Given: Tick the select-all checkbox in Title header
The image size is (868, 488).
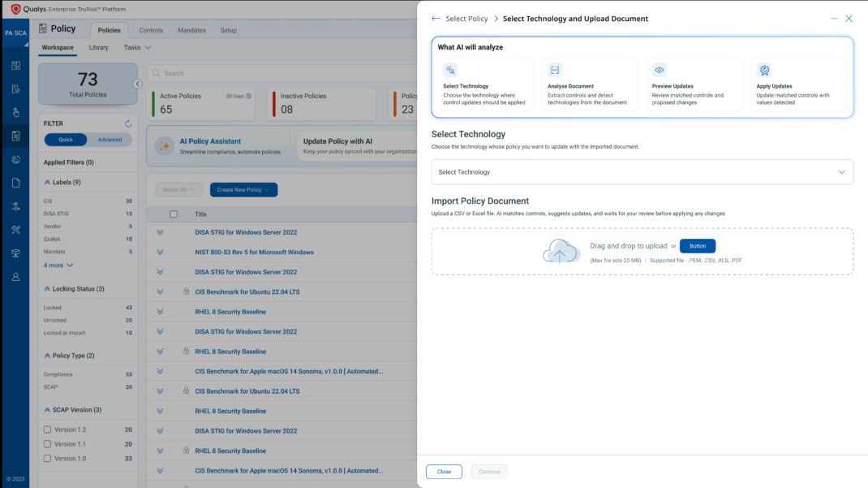Looking at the screenshot, I should click(174, 214).
